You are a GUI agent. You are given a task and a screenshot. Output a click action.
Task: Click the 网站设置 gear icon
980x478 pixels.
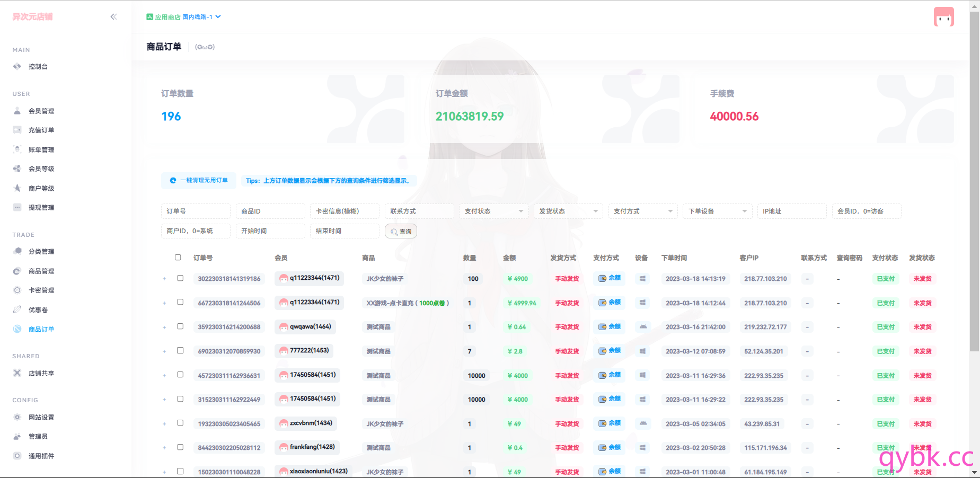point(17,418)
